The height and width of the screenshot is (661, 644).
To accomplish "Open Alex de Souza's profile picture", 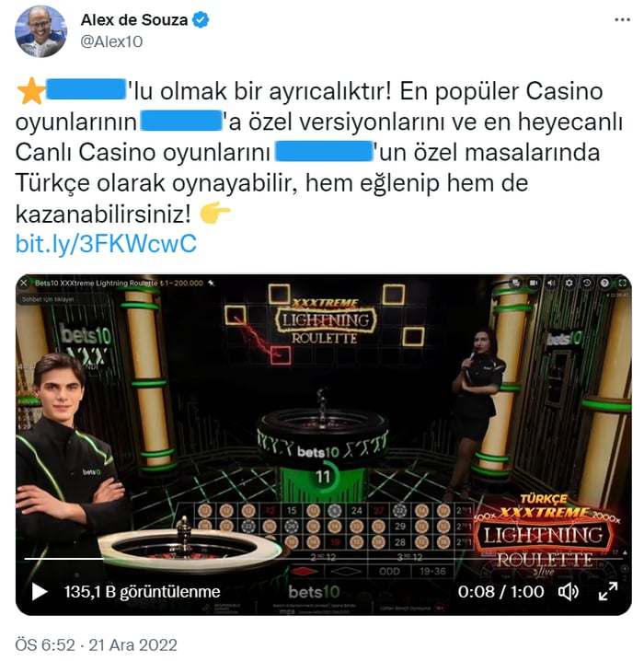I will 40,31.
